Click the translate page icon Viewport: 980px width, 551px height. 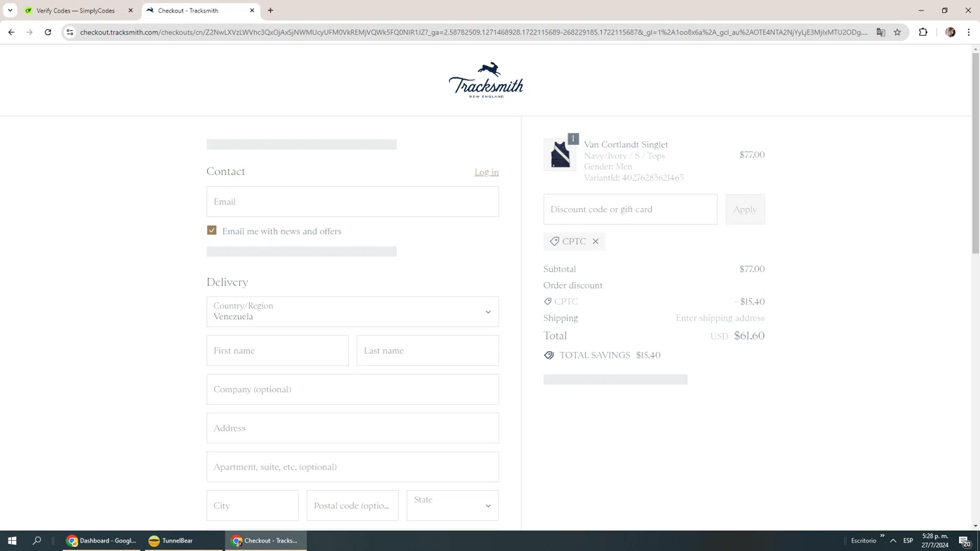[x=881, y=32]
